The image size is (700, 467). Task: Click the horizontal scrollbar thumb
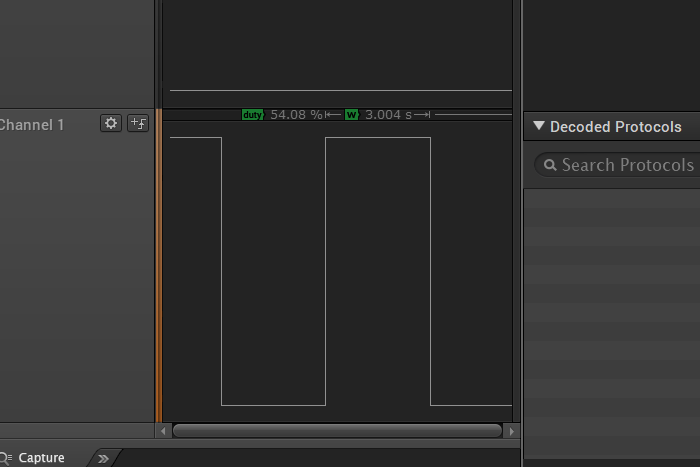click(x=338, y=431)
